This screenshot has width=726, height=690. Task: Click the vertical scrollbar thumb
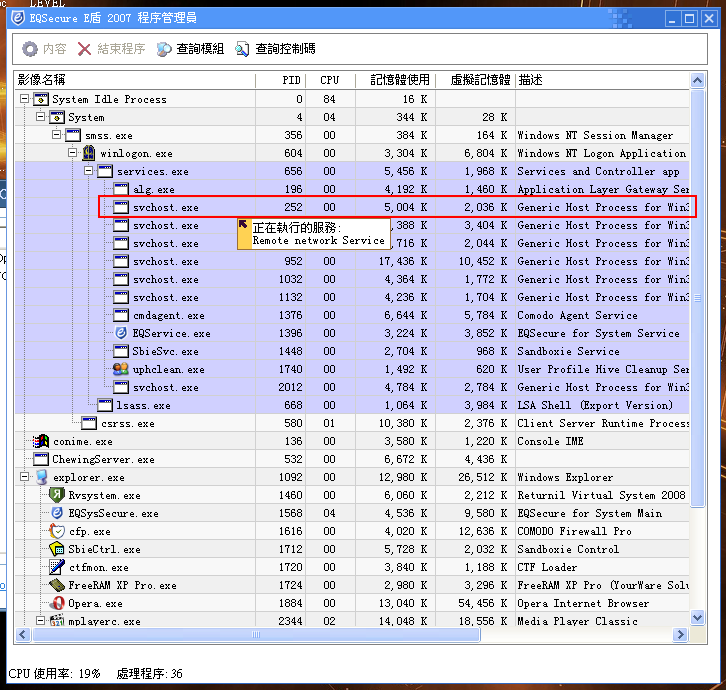pos(697,299)
